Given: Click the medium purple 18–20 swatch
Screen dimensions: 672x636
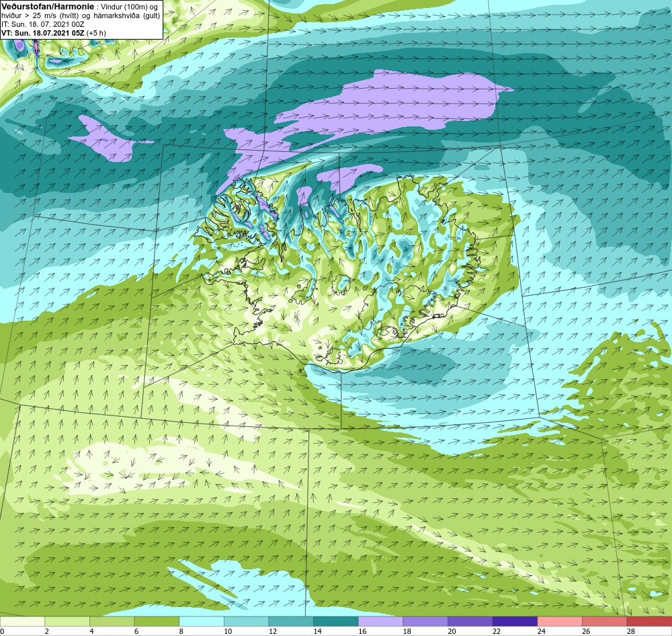Looking at the screenshot, I should click(425, 621).
